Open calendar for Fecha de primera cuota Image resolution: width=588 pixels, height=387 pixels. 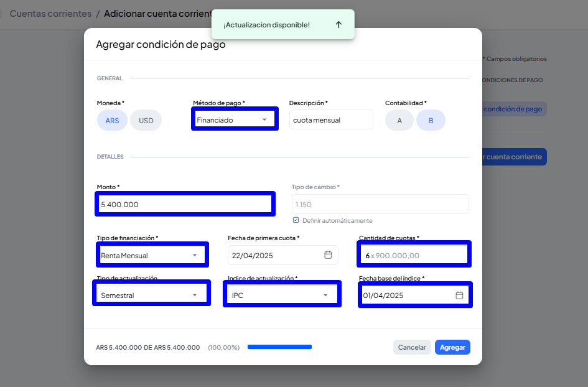click(328, 255)
